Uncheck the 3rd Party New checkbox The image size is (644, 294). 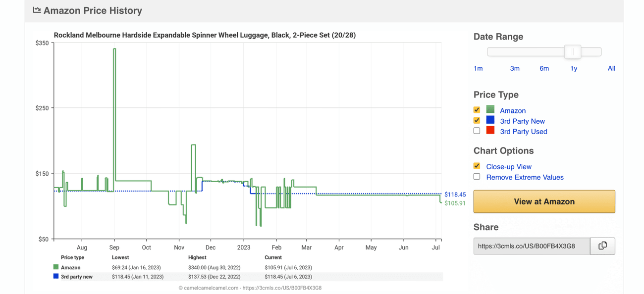(477, 120)
